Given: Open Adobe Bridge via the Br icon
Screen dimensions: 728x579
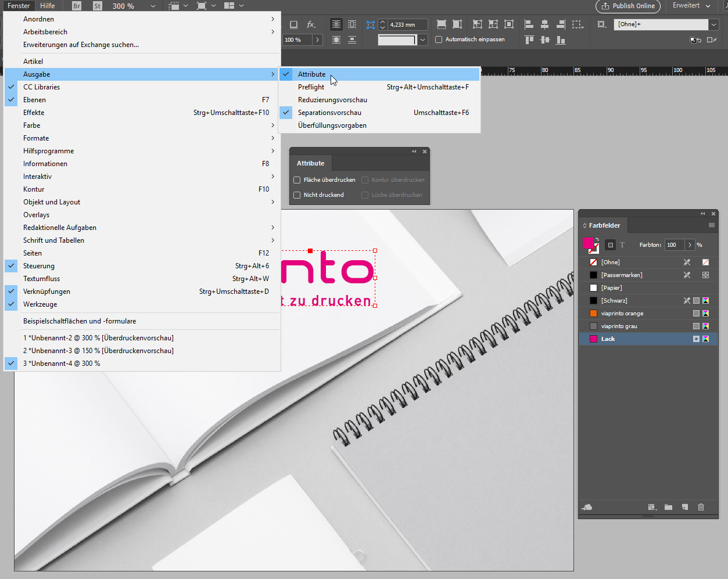Looking at the screenshot, I should click(77, 6).
